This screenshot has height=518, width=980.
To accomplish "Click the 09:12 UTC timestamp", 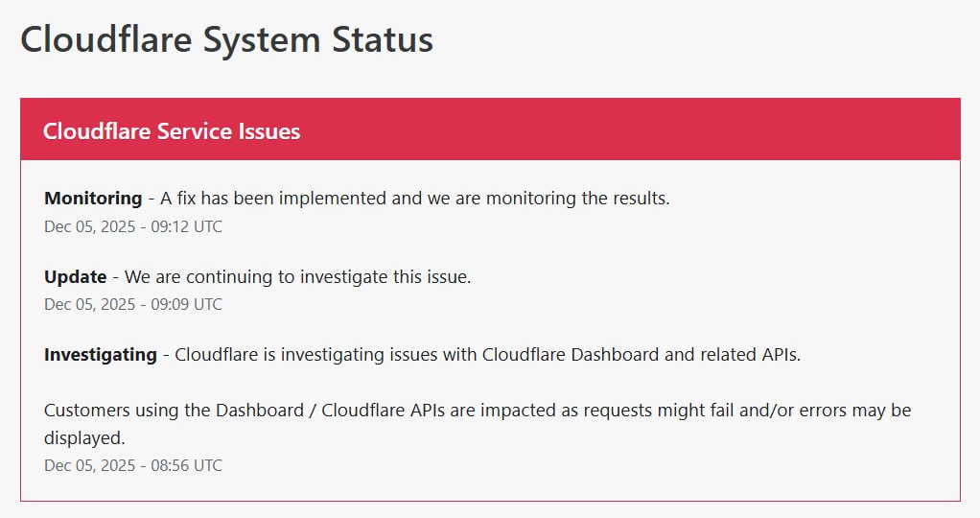I will coord(133,226).
